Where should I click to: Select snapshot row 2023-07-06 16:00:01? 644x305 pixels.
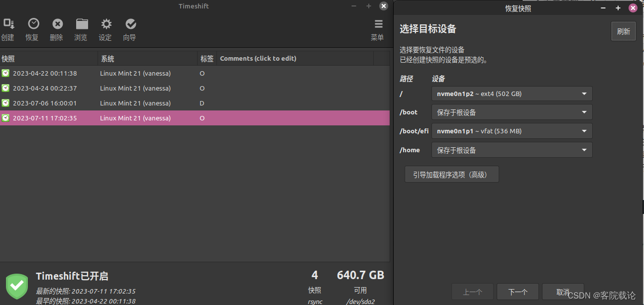pos(195,103)
